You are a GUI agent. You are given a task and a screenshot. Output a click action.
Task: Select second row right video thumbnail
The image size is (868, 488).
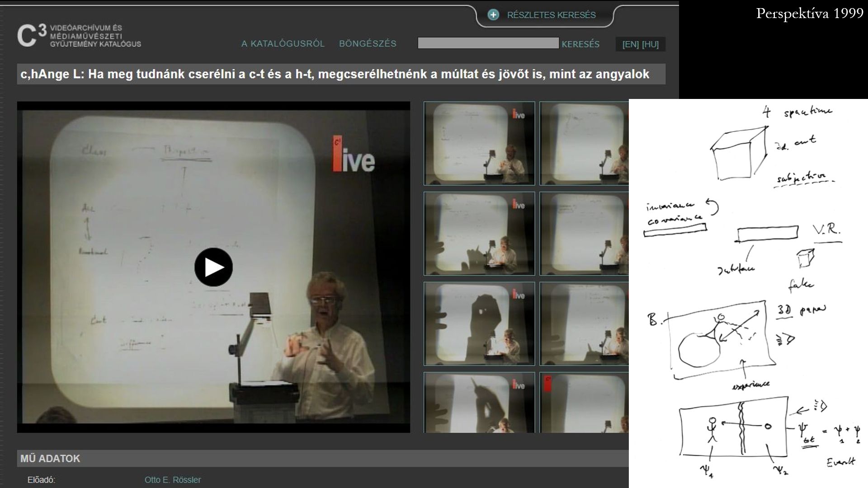584,234
